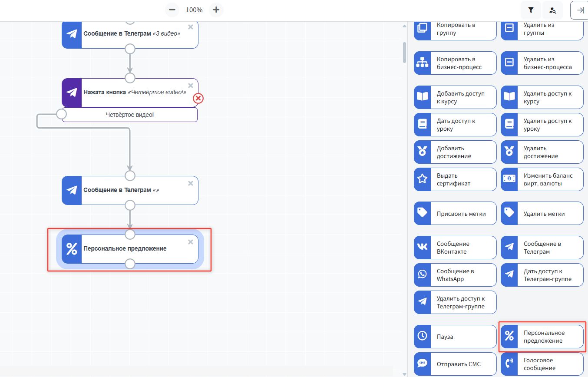Add Голосовое сообщение action
This screenshot has width=588, height=377.
(x=542, y=364)
